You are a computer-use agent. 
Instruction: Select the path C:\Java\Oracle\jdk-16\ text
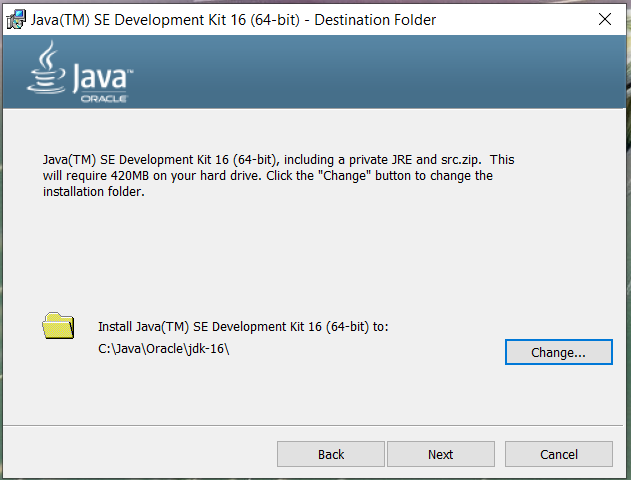coord(164,348)
